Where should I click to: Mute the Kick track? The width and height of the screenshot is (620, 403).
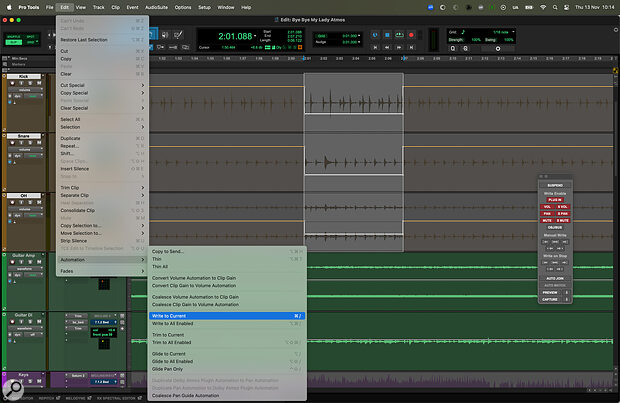click(39, 83)
